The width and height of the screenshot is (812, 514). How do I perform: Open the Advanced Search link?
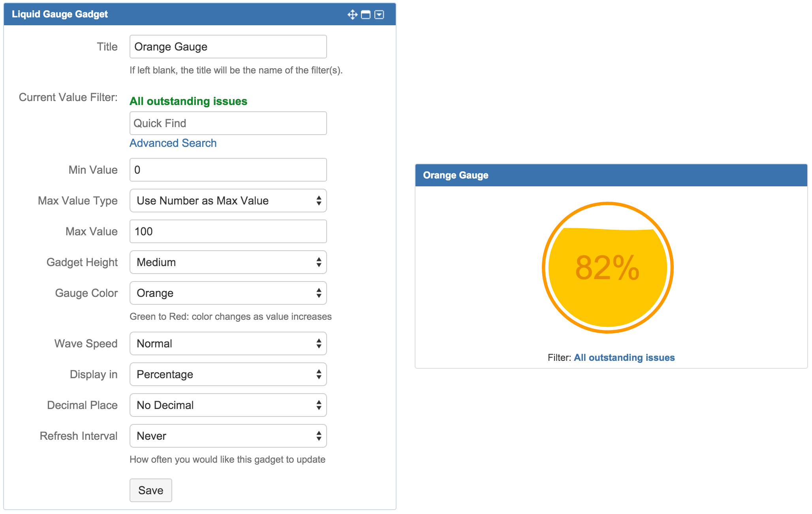tap(173, 143)
